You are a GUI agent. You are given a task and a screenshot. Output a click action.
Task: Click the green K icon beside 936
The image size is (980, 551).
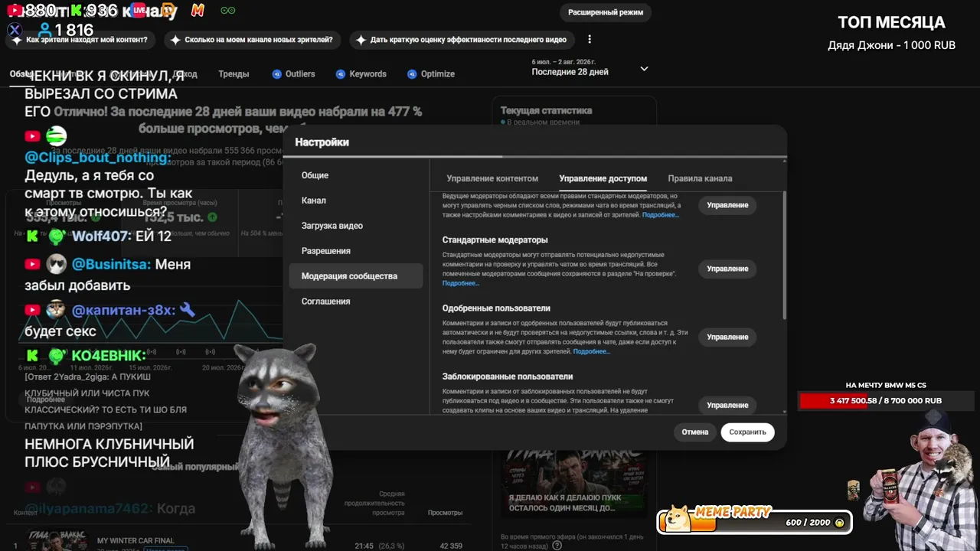[76, 11]
